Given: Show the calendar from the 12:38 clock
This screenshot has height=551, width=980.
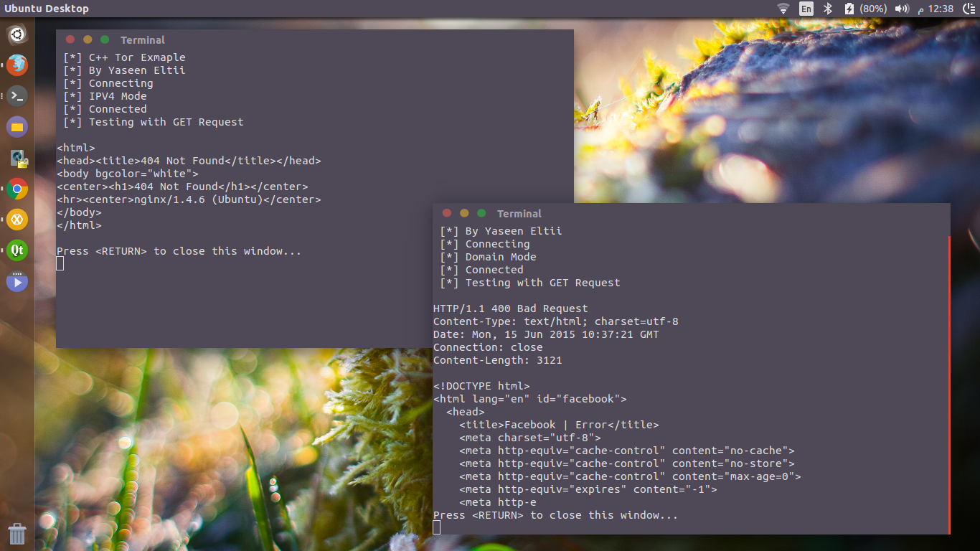Looking at the screenshot, I should [940, 9].
